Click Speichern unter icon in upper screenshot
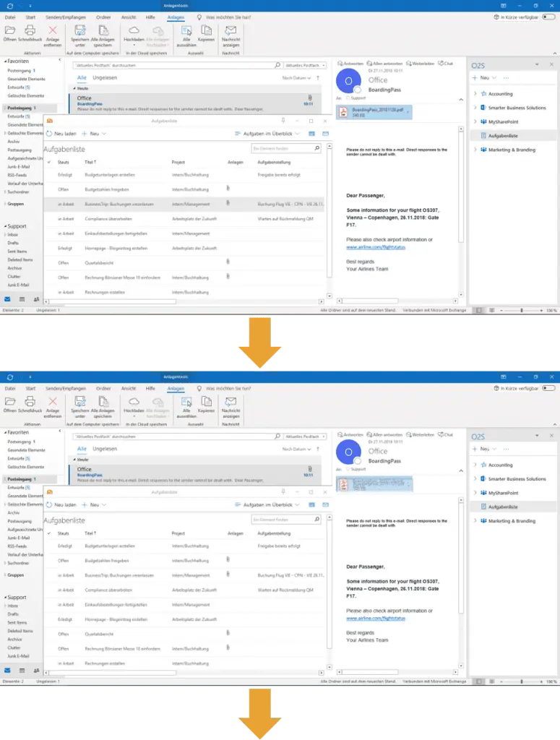 coord(80,30)
